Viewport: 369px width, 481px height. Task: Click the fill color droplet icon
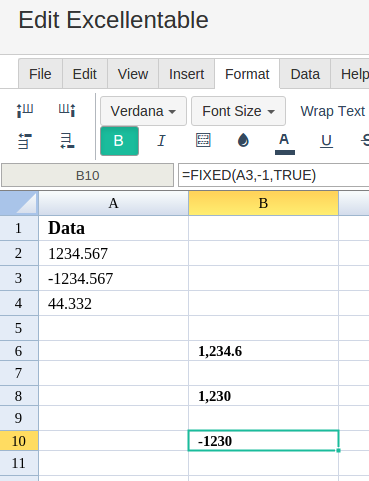tap(243, 141)
